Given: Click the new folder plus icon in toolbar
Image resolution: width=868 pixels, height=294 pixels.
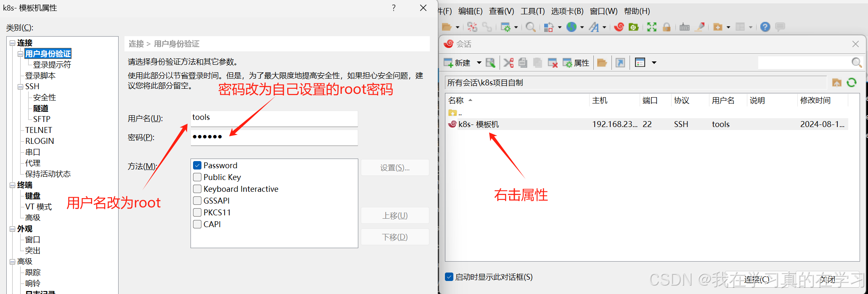Looking at the screenshot, I should coord(718,27).
